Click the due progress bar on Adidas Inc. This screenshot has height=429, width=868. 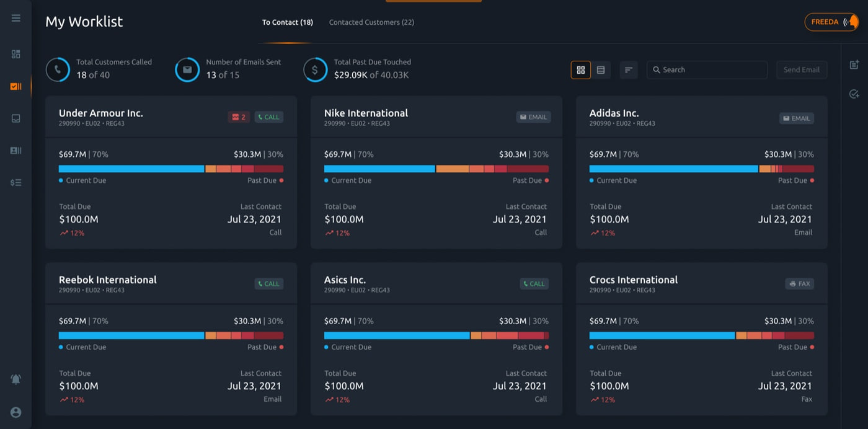pyautogui.click(x=702, y=169)
